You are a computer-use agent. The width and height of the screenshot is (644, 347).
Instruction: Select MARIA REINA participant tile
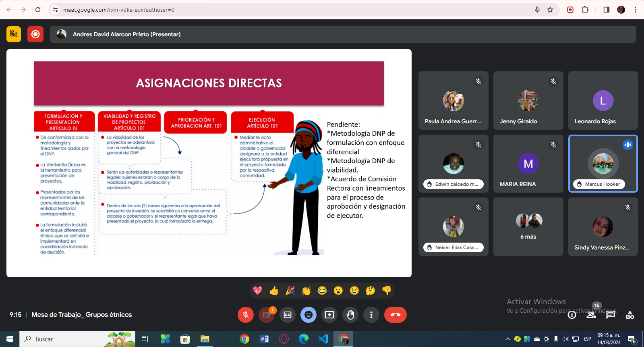tap(528, 164)
